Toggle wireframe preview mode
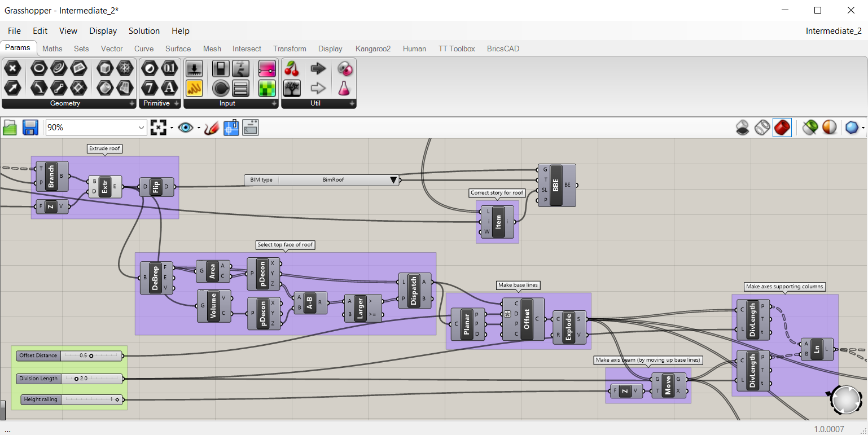Image resolution: width=868 pixels, height=435 pixels. click(x=762, y=128)
